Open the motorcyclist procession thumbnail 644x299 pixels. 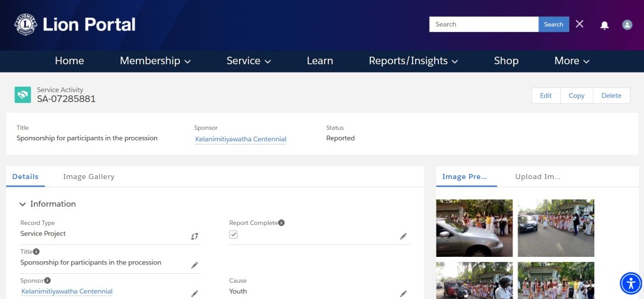474,281
